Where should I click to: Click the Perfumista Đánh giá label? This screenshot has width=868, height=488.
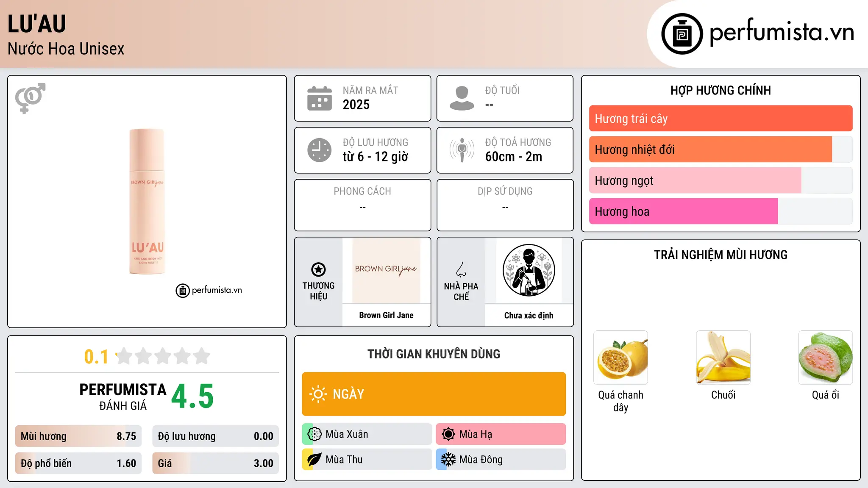[123, 396]
